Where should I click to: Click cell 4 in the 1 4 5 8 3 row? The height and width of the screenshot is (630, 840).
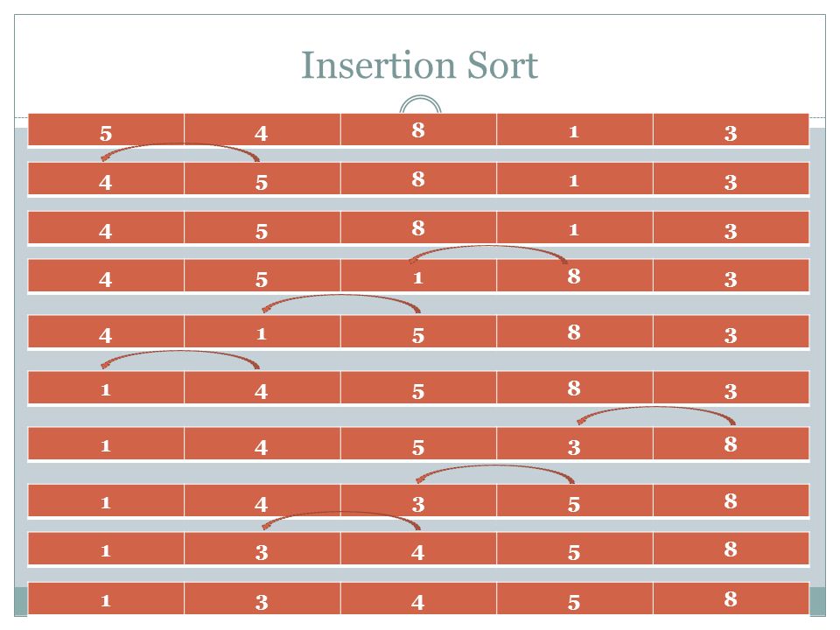pos(262,388)
